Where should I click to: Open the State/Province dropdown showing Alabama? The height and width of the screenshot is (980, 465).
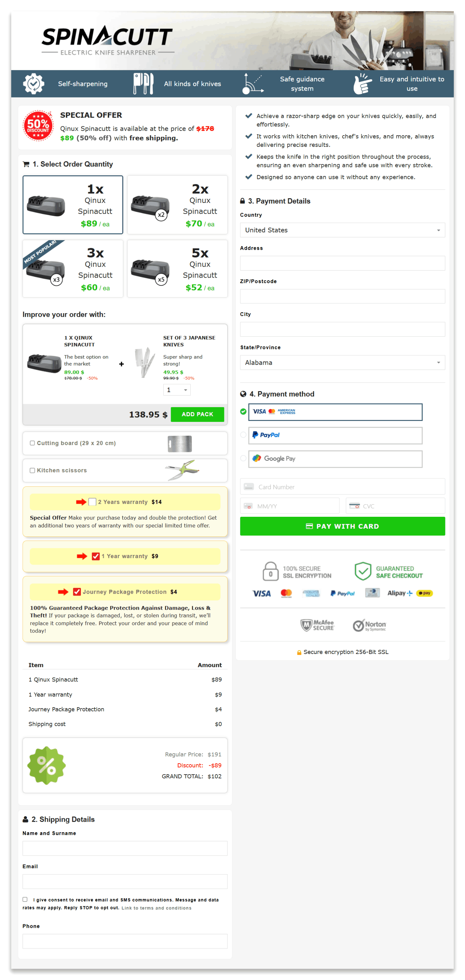coord(342,363)
